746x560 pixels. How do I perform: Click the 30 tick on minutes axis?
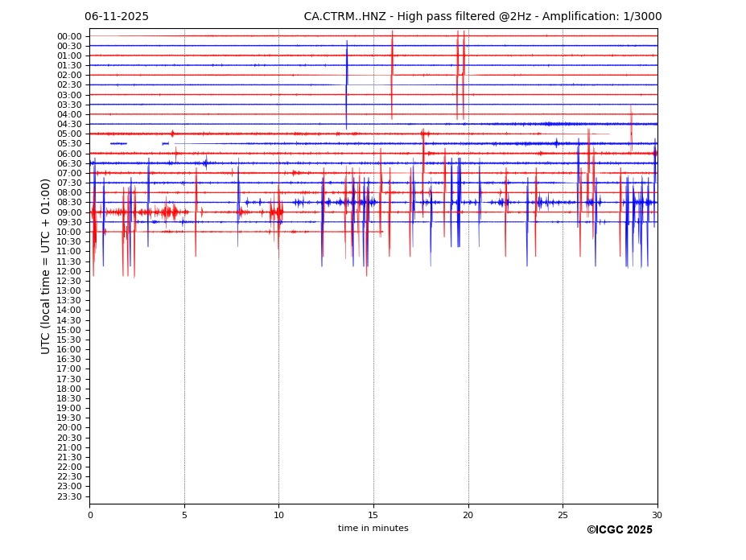tap(657, 515)
